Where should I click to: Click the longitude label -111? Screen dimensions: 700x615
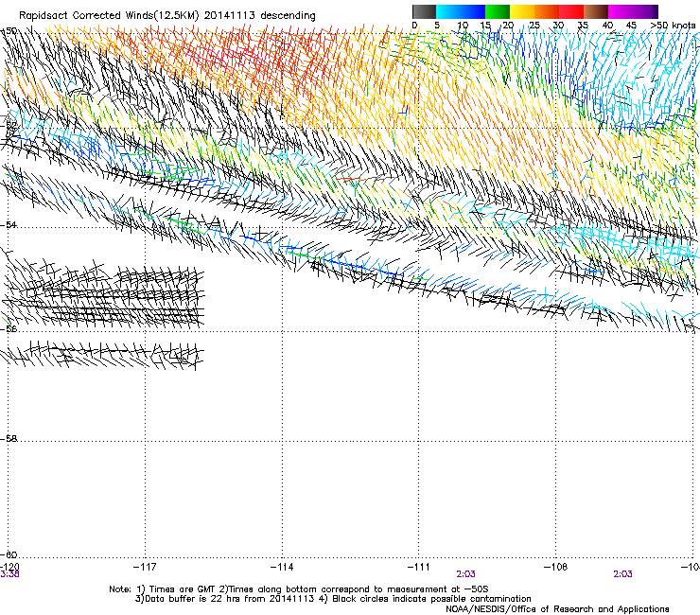point(419,567)
